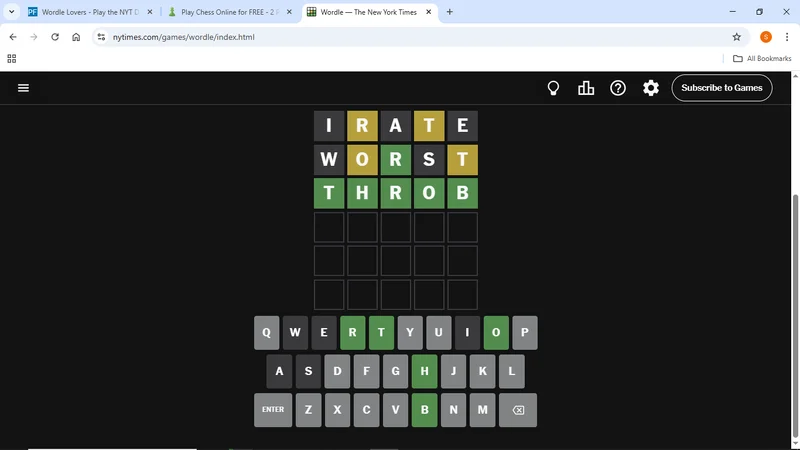Tap the green B key on the on-screen keyboard
Viewport: 800px width, 450px height.
[x=424, y=410]
